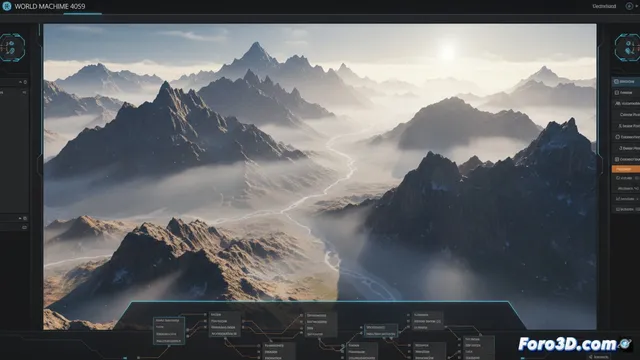Open the round account icon in the title bar

tap(629, 6)
